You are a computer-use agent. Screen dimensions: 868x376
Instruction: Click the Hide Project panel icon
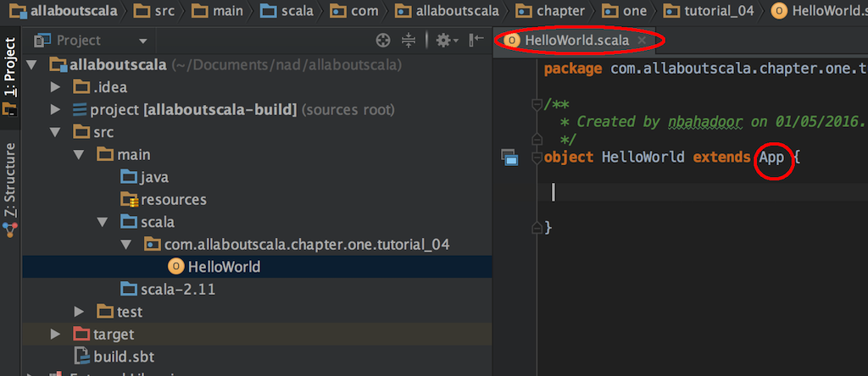pyautogui.click(x=476, y=40)
